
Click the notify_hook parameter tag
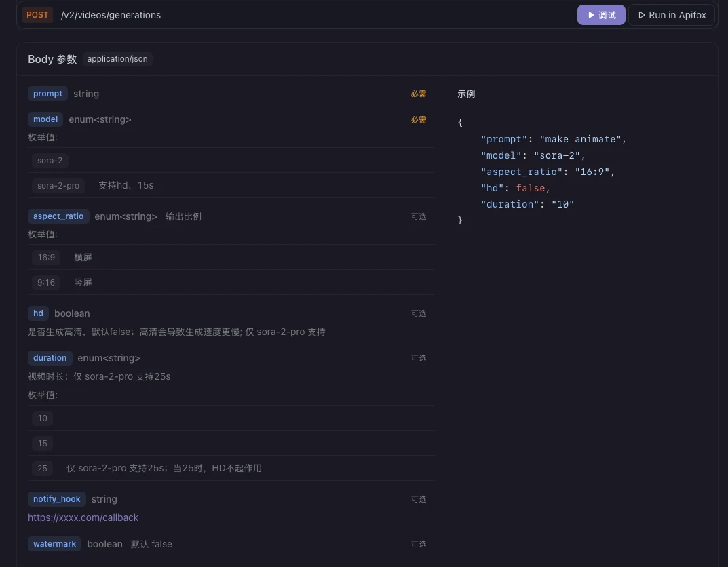(56, 498)
